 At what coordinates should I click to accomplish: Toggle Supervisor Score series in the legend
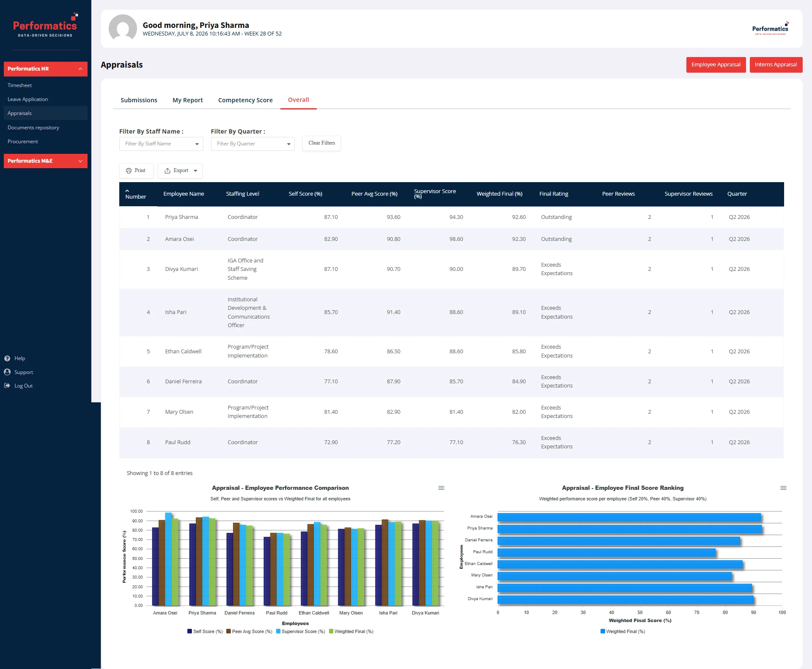(x=301, y=632)
